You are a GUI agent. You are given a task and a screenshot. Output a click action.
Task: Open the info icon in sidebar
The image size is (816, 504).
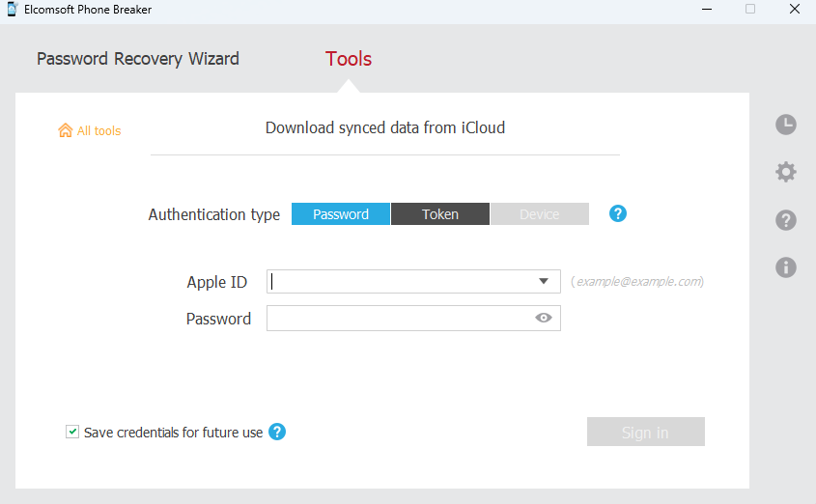click(x=786, y=267)
